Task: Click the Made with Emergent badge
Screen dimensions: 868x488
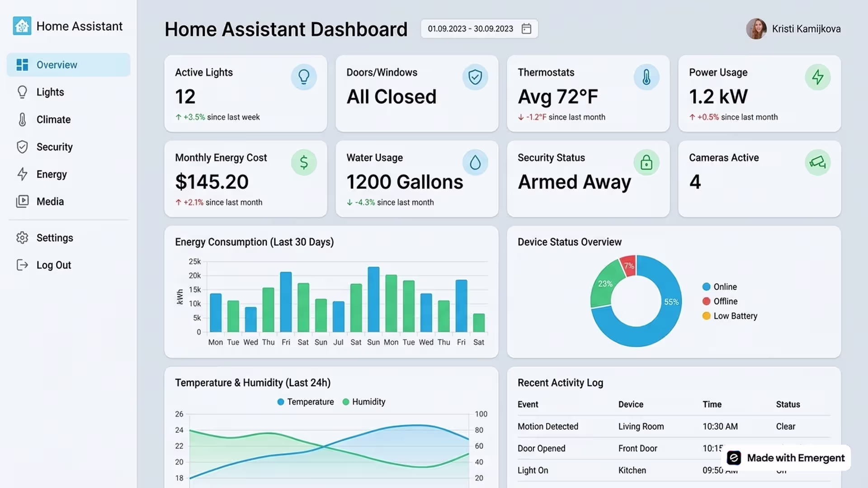Action: pyautogui.click(x=786, y=458)
